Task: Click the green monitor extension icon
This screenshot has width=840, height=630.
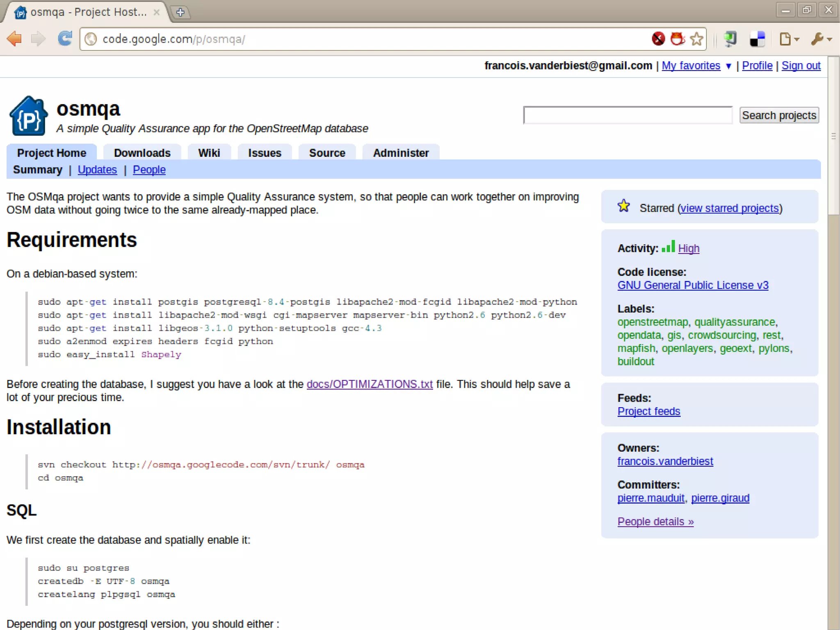Action: (730, 39)
